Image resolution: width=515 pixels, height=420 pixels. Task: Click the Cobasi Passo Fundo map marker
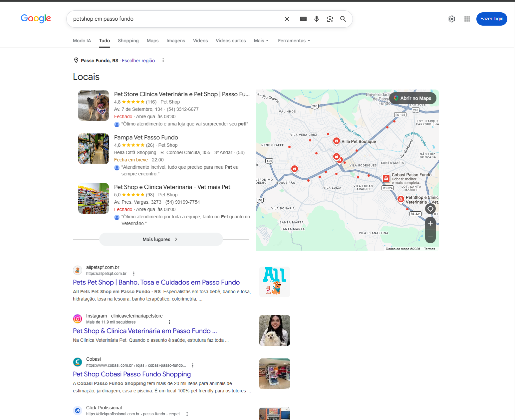coord(386,178)
